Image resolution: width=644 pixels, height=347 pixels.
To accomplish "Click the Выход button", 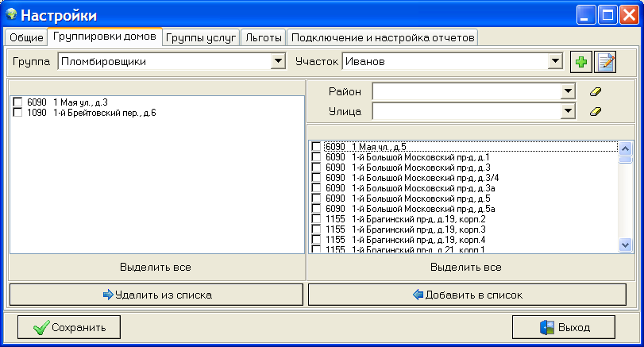I will [564, 326].
